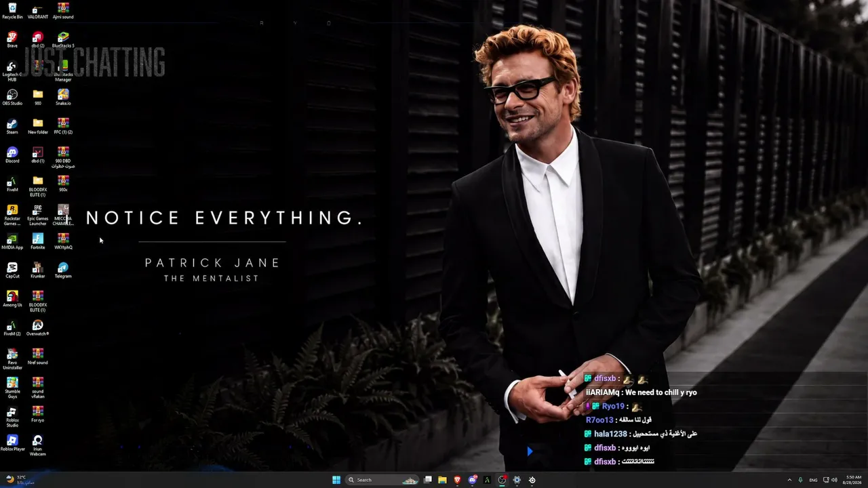Open the Windows Start menu
Screen dimensions: 868x488
pyautogui.click(x=336, y=480)
